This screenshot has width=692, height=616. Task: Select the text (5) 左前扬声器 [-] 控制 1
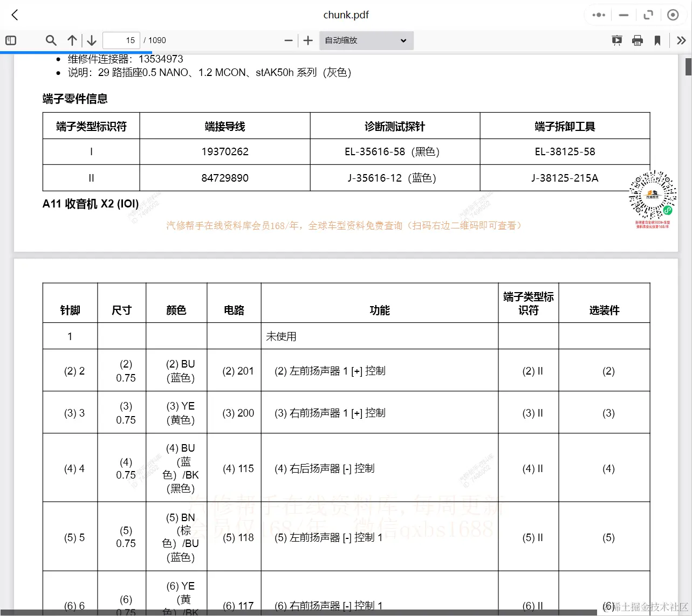coord(328,537)
